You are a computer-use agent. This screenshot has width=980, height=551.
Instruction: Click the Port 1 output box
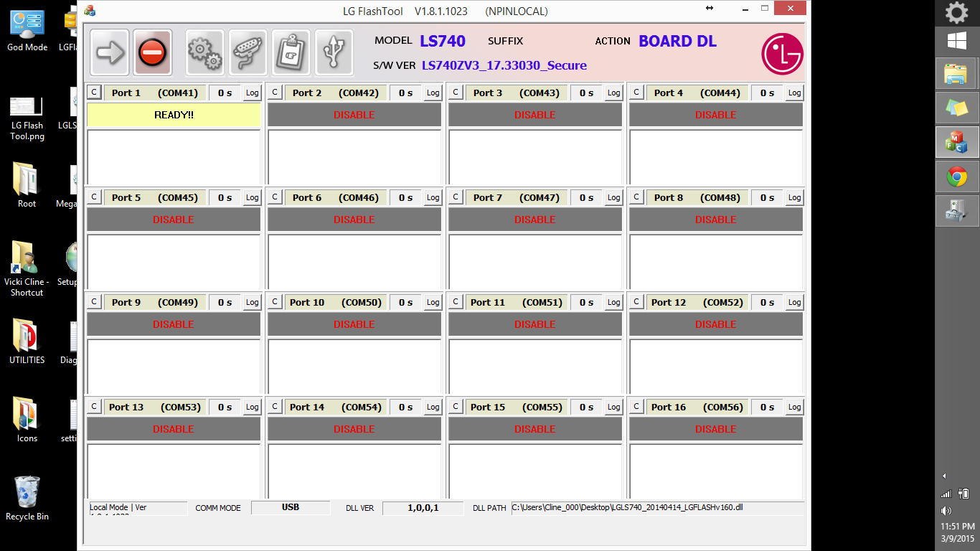[174, 157]
